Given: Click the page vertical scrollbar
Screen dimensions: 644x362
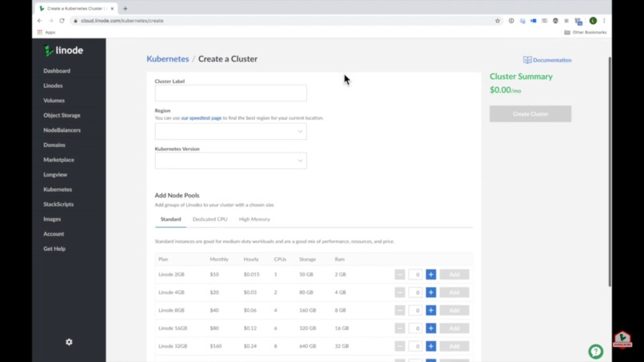Looking at the screenshot, I should 610,172.
